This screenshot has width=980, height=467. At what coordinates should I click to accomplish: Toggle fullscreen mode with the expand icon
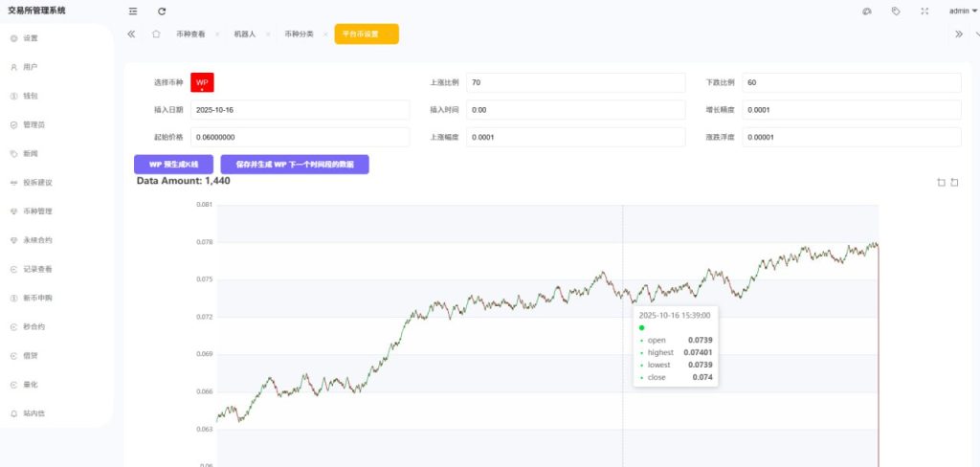(924, 11)
